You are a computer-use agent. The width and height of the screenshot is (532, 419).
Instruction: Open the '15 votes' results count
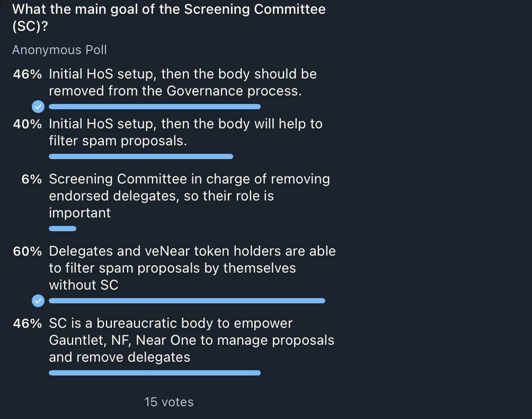click(x=169, y=402)
